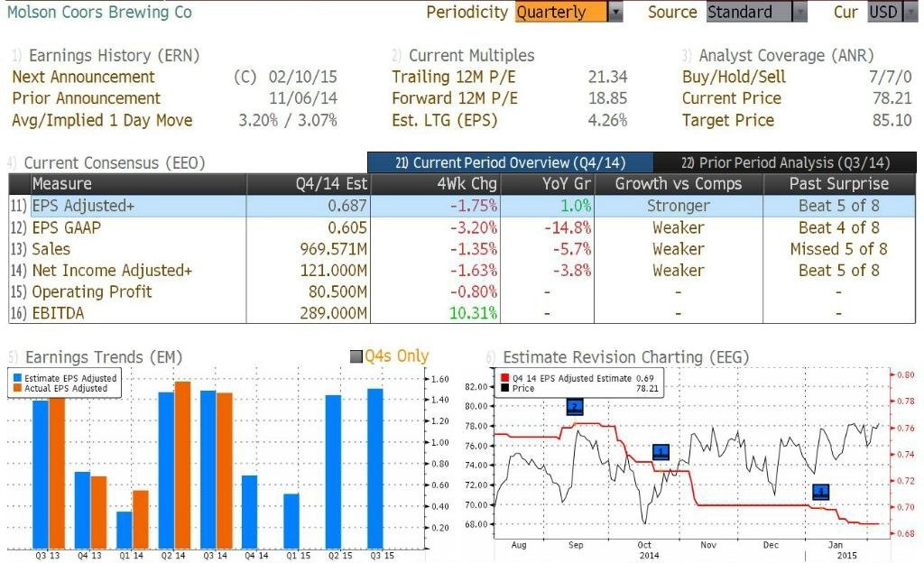924x563 pixels.
Task: Click Sales estimate 969.571M
Action: 334,248
